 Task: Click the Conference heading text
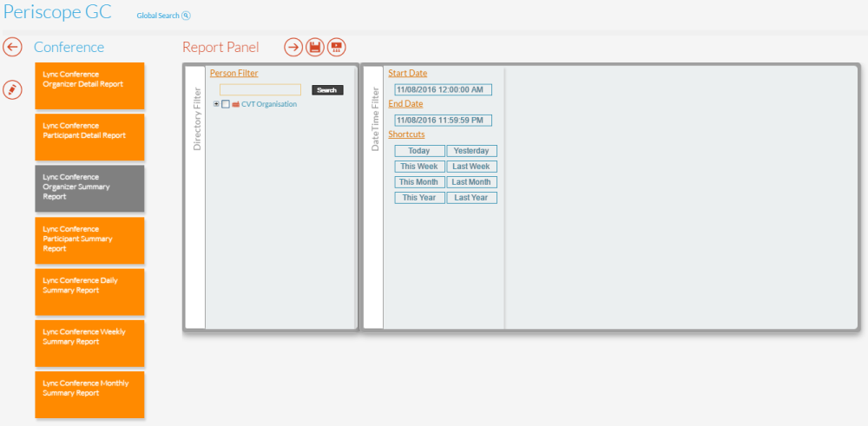(x=69, y=47)
